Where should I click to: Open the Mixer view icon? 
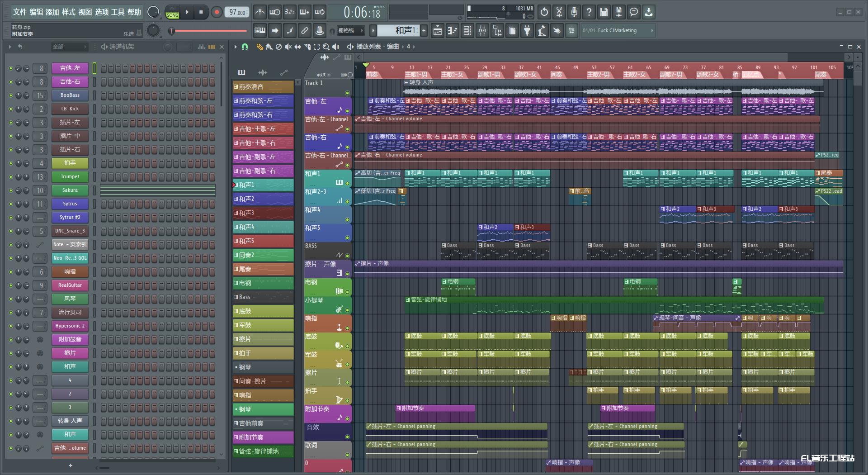[x=482, y=30]
